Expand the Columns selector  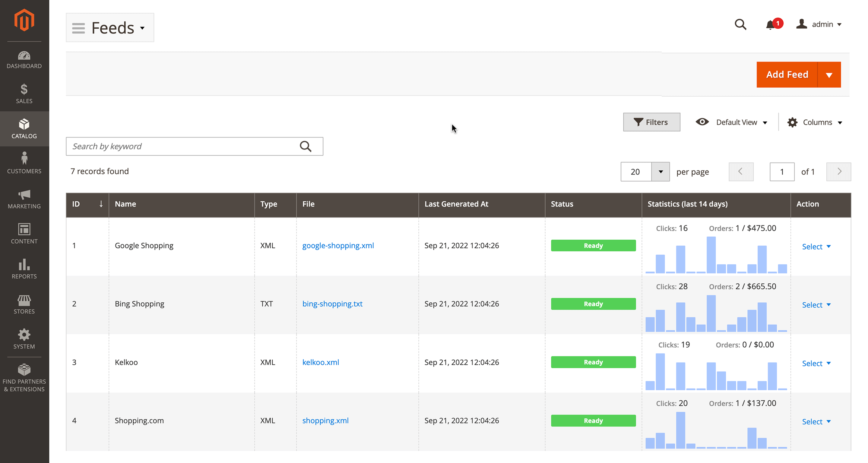[x=816, y=122]
